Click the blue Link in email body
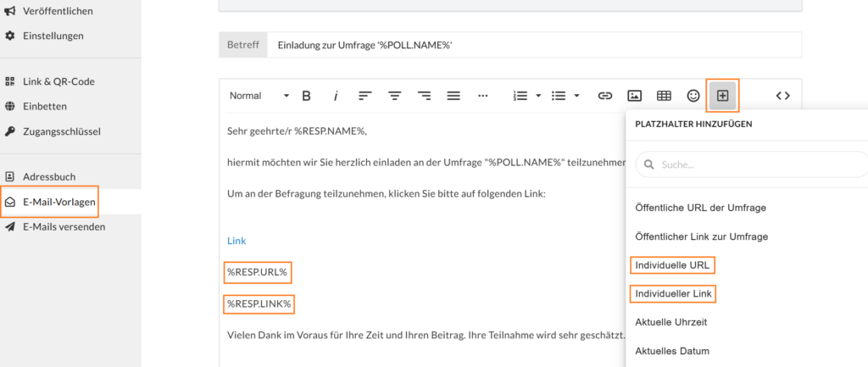 (236, 241)
